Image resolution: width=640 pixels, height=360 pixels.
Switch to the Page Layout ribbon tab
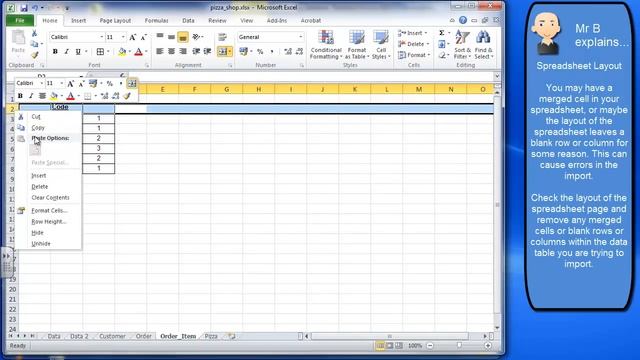point(115,20)
